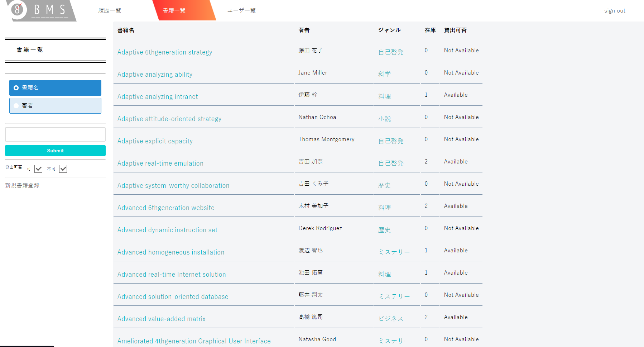Click 歴史 genre for Advanced dynamic instruction set
Screen dimensions: 644x347
[x=384, y=230]
